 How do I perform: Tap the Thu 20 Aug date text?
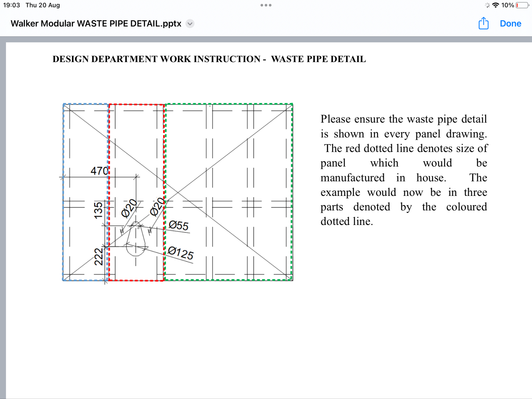[43, 5]
